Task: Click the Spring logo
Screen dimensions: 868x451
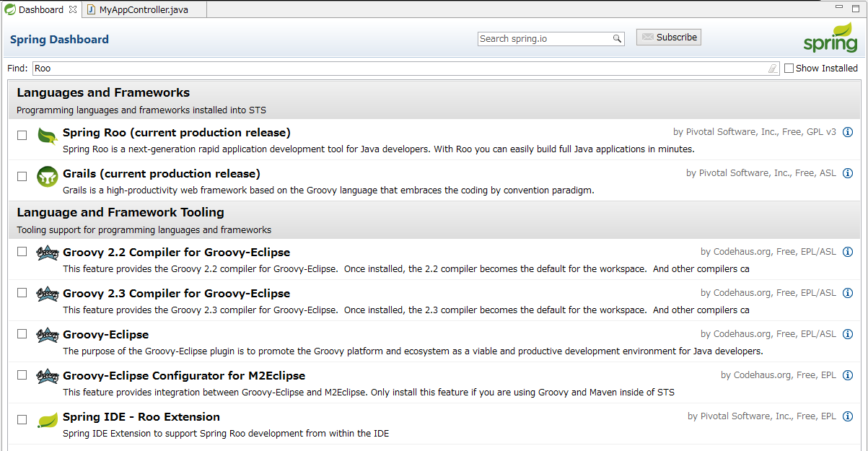Action: point(831,38)
